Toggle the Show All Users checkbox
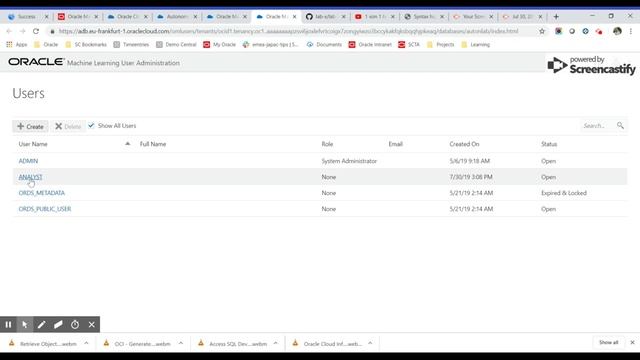 tap(91, 125)
